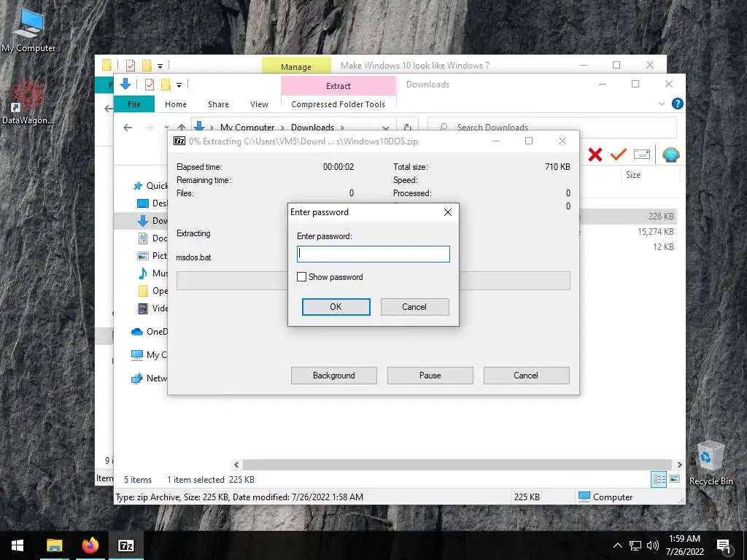The image size is (747, 560).
Task: Click the Properties checkbox icon in Downloads title bar
Action: pyautogui.click(x=149, y=85)
